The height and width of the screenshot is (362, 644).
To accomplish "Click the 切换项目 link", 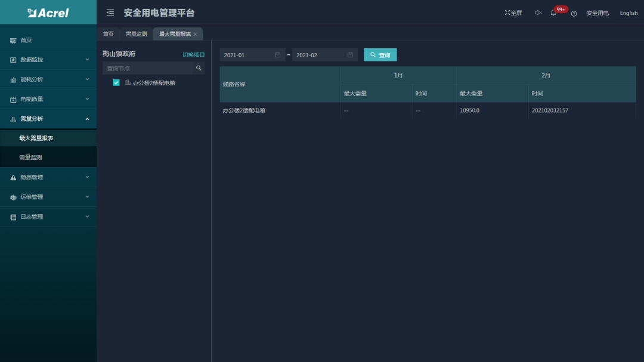I will click(x=193, y=55).
